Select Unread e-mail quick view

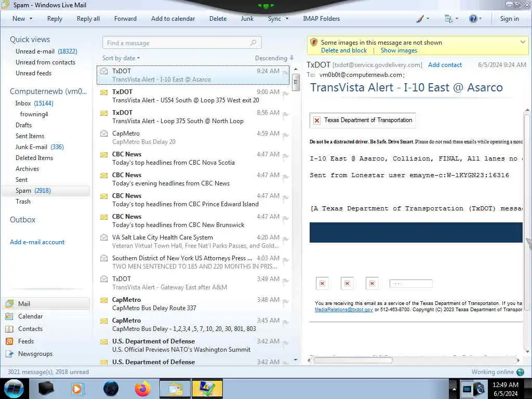[x=46, y=51]
